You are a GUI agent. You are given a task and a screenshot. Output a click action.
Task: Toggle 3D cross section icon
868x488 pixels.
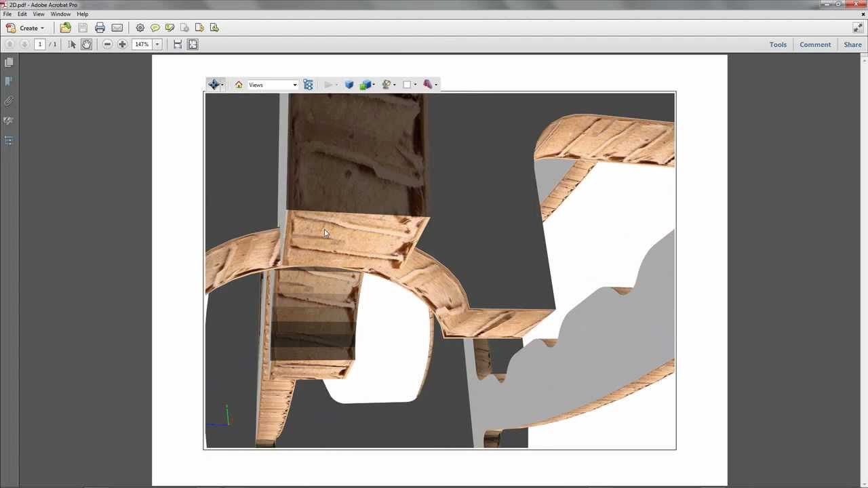click(427, 85)
